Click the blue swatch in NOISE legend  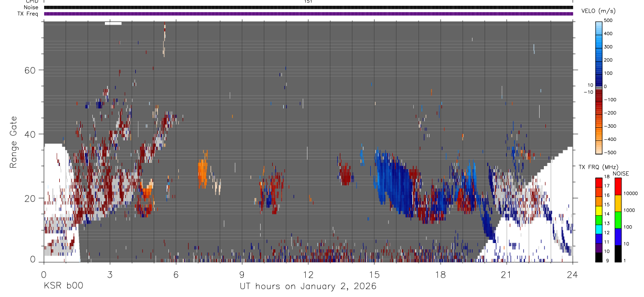[618, 236]
